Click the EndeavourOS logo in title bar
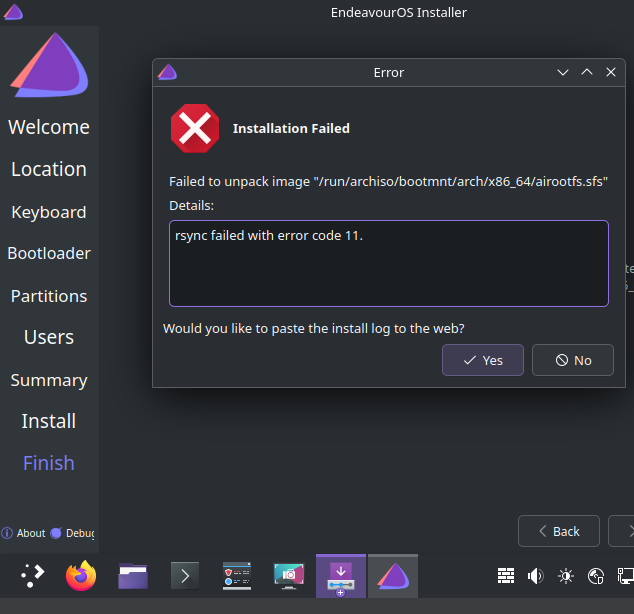The image size is (634, 614). coord(13,12)
